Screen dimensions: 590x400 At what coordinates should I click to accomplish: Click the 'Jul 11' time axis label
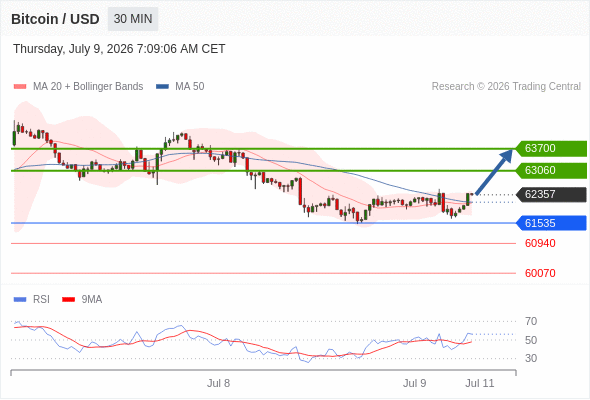[480, 383]
